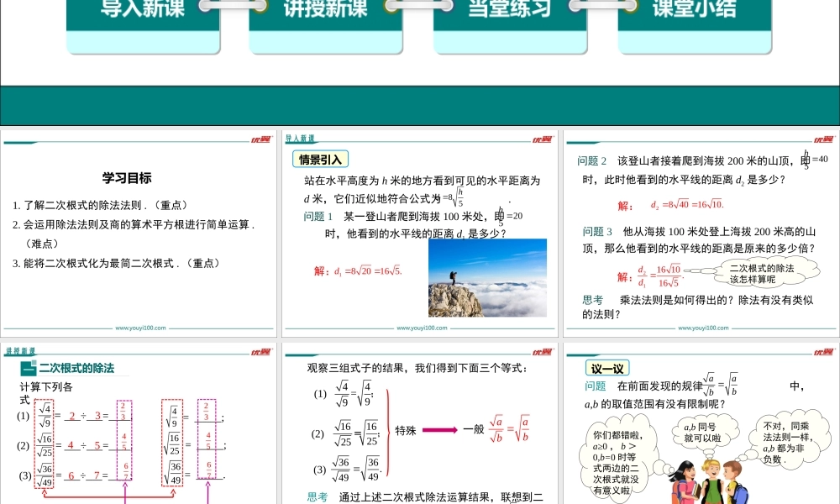840x504 pixels.
Task: Click 优翼 logo on 情景引入 slide
Action: 542,139
